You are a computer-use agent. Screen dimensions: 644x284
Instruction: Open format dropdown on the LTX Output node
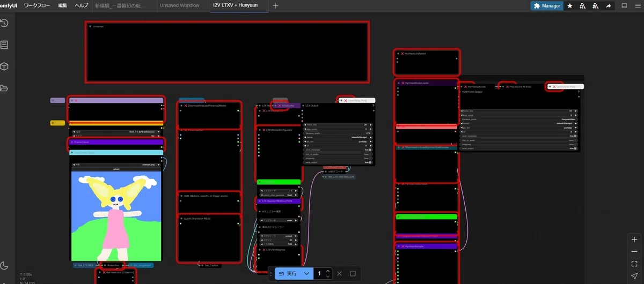coord(339,137)
